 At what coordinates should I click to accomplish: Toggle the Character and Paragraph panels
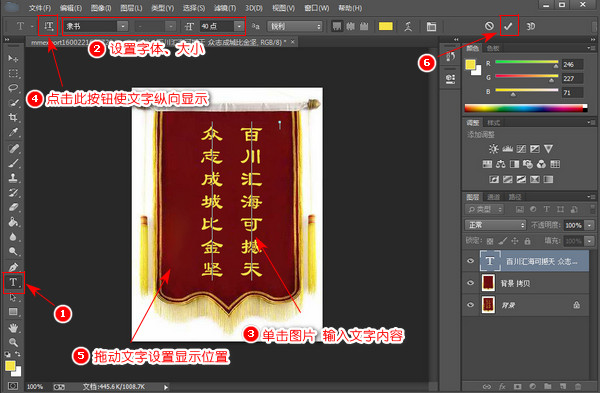pyautogui.click(x=431, y=26)
